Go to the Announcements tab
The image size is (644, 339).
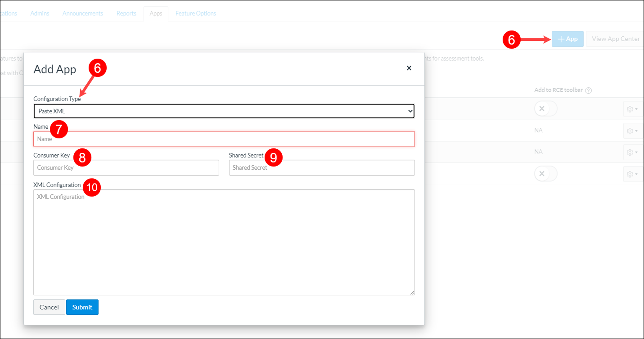(83, 14)
